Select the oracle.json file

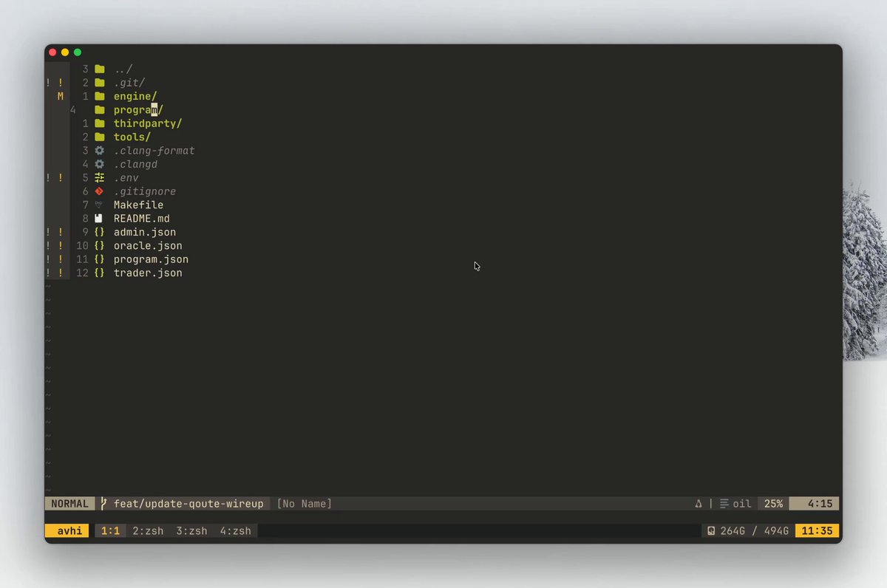pyautogui.click(x=148, y=245)
